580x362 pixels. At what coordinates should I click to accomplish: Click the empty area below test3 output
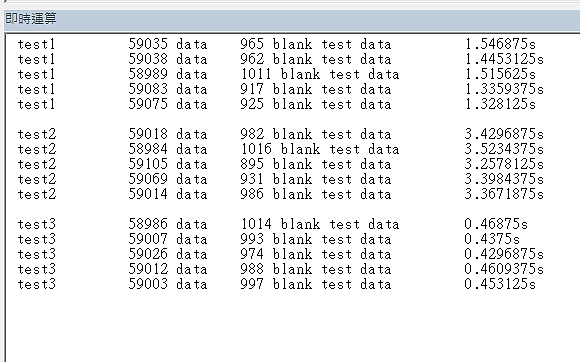pos(292,327)
